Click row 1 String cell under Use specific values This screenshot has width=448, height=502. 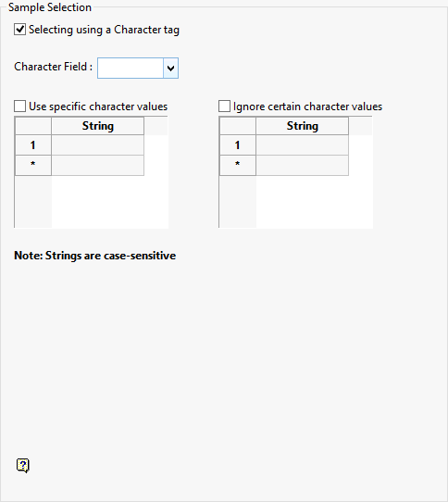pos(97,145)
